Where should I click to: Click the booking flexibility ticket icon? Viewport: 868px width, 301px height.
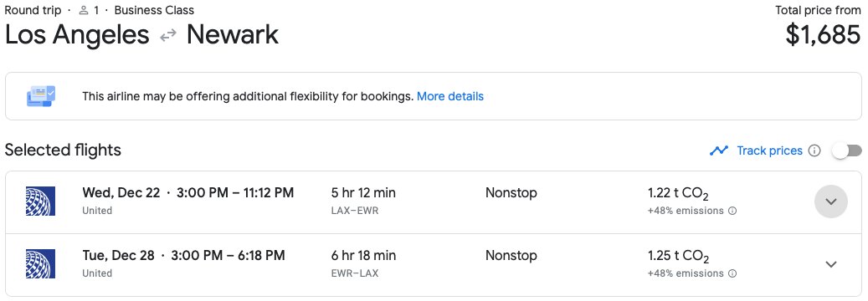[41, 96]
